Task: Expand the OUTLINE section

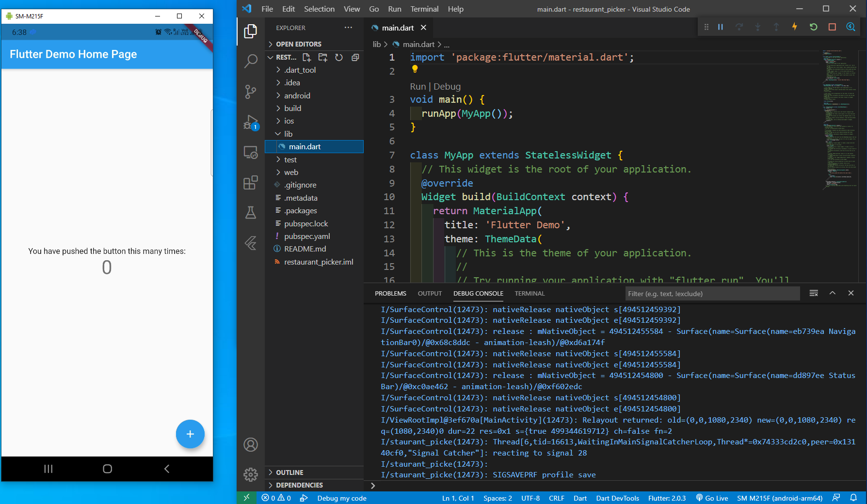Action: pos(314,472)
